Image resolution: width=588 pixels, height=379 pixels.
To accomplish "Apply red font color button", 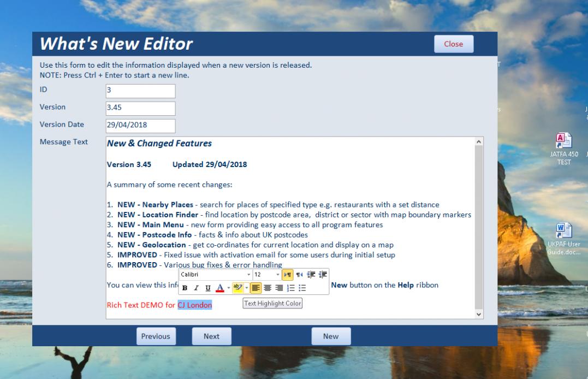I will pos(220,288).
